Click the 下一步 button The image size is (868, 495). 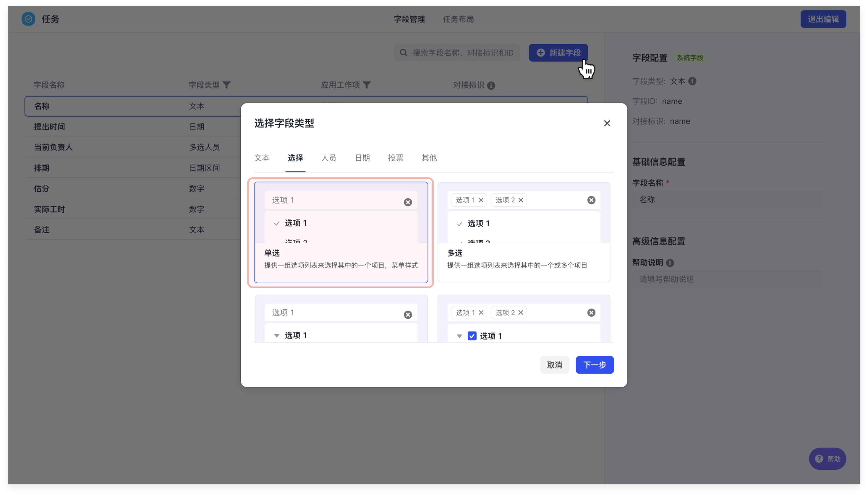[595, 365]
